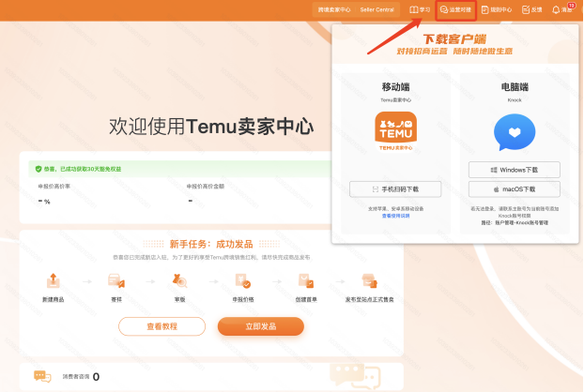Click the 运营对接 chat icon in top bar
Image resolution: width=584 pixels, height=392 pixels.
[x=443, y=9]
